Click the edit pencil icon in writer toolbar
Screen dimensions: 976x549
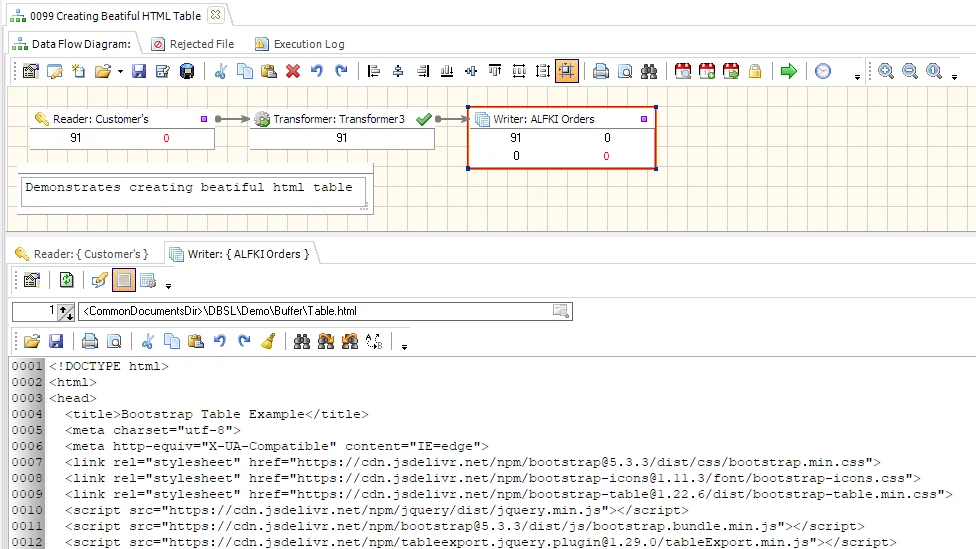click(x=100, y=281)
